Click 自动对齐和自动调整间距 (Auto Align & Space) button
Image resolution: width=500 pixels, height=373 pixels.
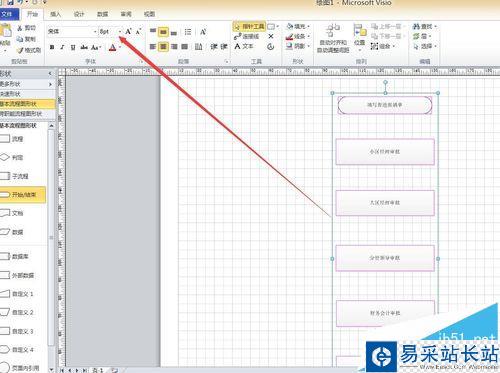point(333,39)
